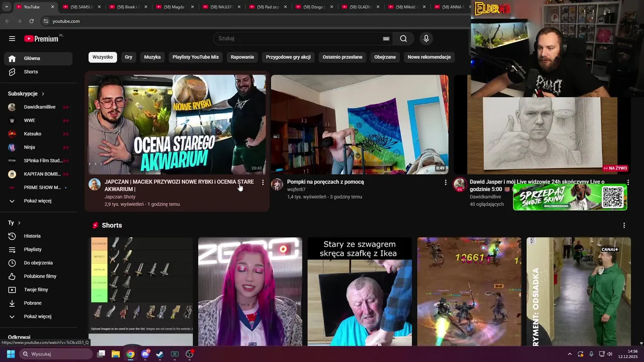Go back with the browser back arrow

pos(7,21)
